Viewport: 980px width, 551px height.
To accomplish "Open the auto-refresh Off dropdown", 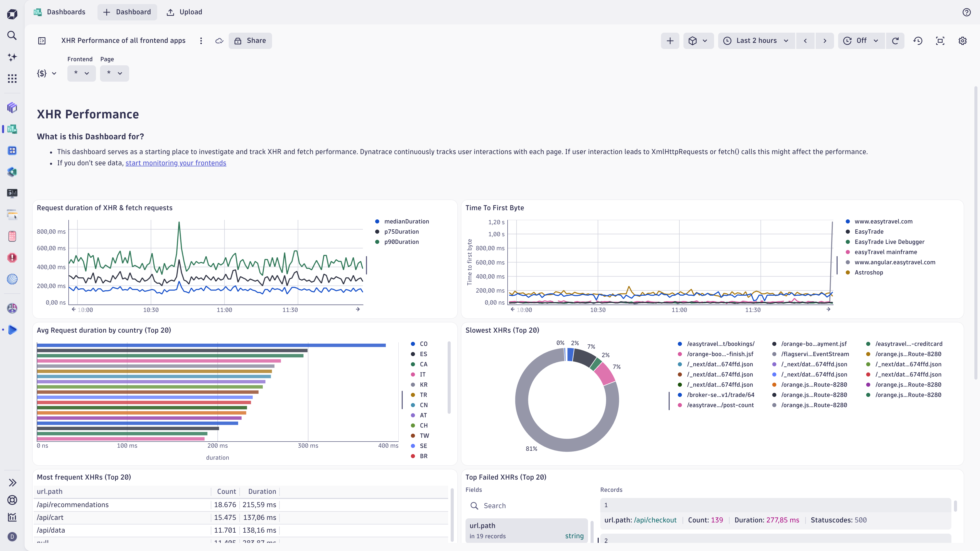I will (861, 41).
